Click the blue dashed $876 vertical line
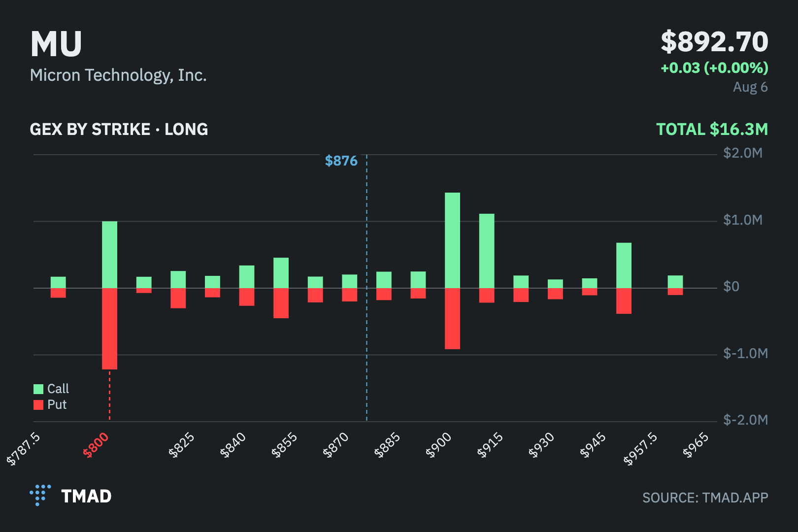 pos(366,288)
